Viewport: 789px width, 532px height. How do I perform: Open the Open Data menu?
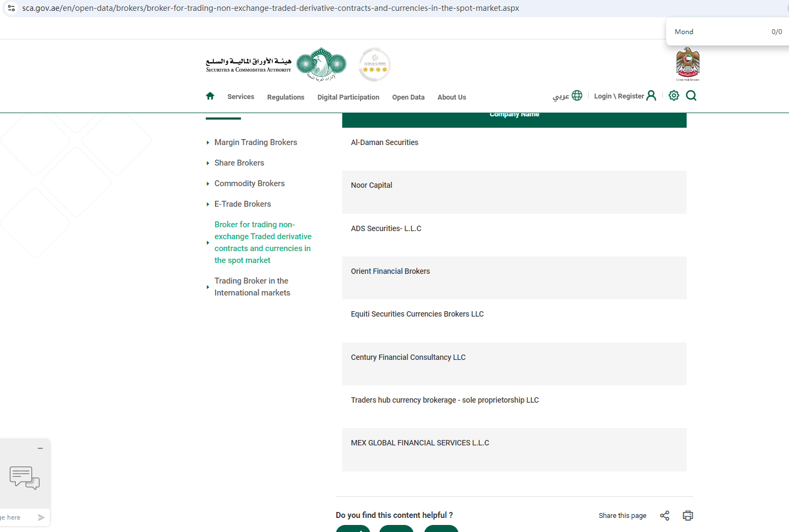click(408, 97)
